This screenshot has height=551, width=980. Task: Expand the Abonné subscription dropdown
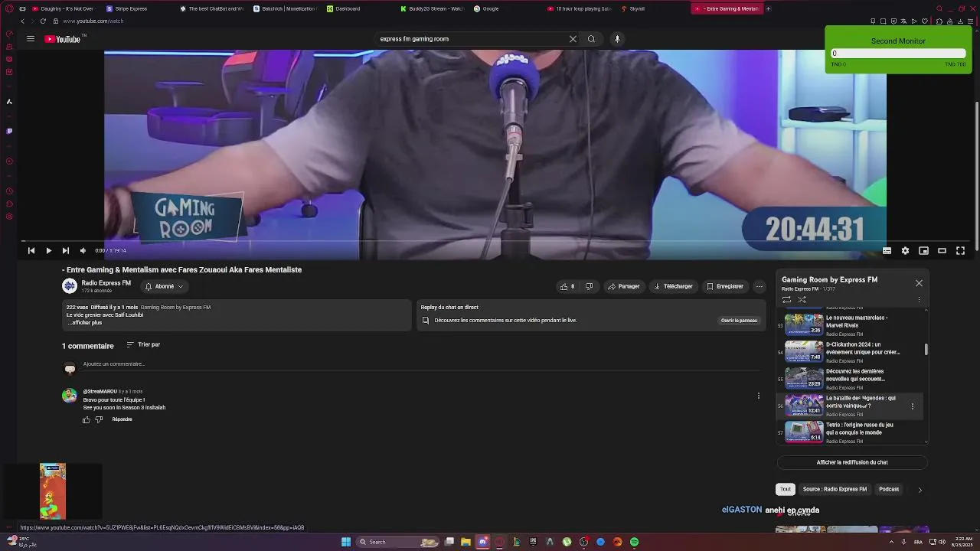click(164, 286)
